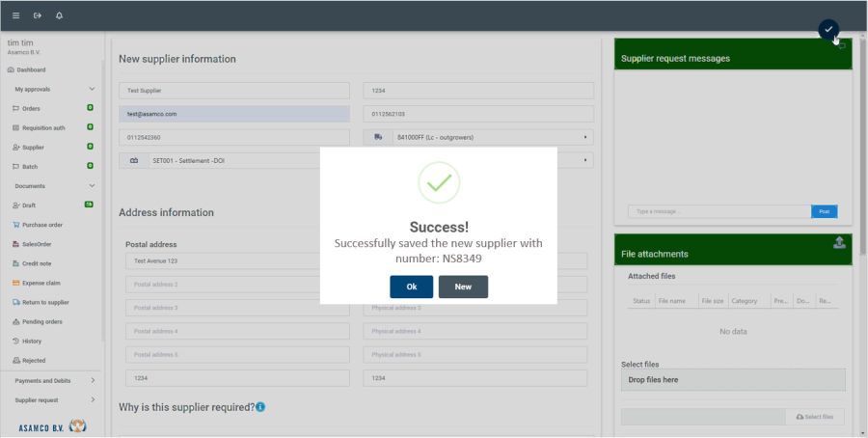This screenshot has width=868, height=438.
Task: Click the hamburger menu icon
Action: (15, 15)
